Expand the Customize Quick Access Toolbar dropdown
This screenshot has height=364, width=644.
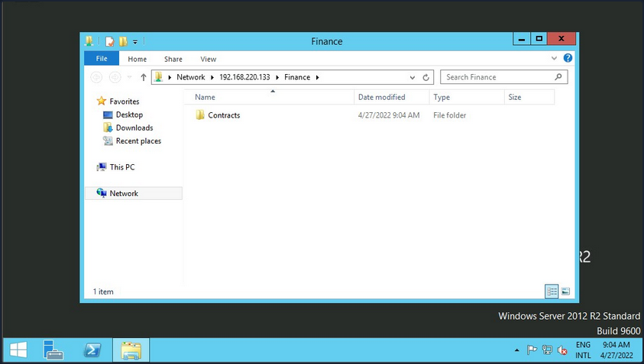tap(135, 41)
